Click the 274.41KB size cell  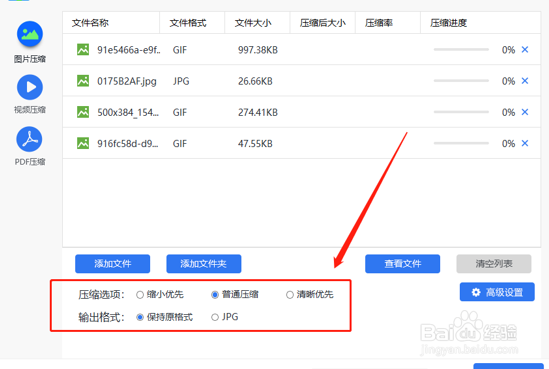(x=258, y=112)
